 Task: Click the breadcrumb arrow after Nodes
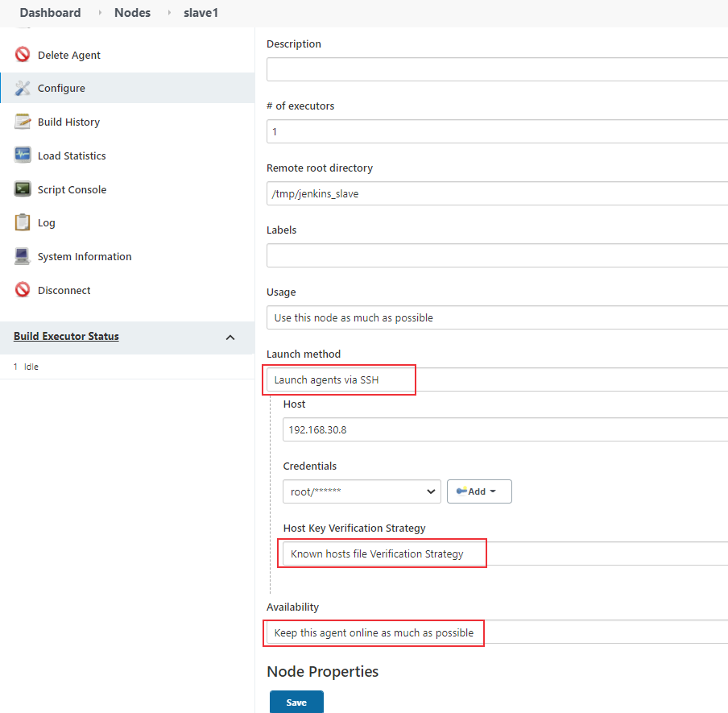click(x=169, y=13)
